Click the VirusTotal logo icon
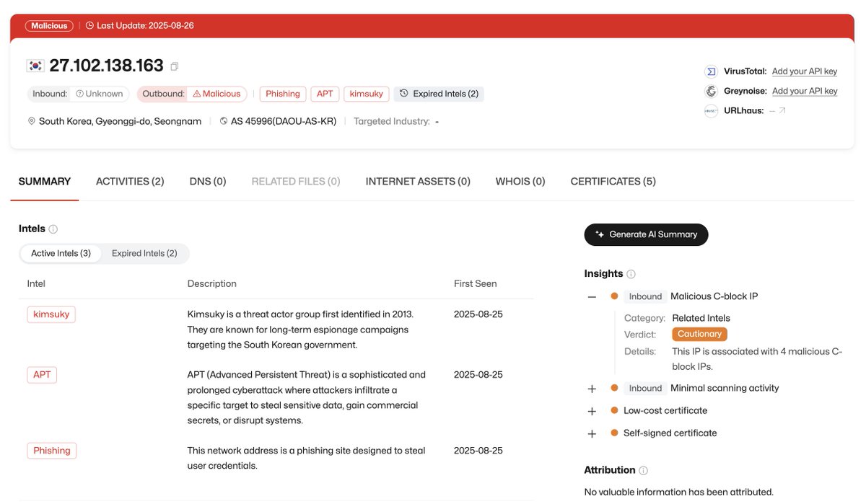Viewport: 866px width, 504px height. click(x=712, y=71)
